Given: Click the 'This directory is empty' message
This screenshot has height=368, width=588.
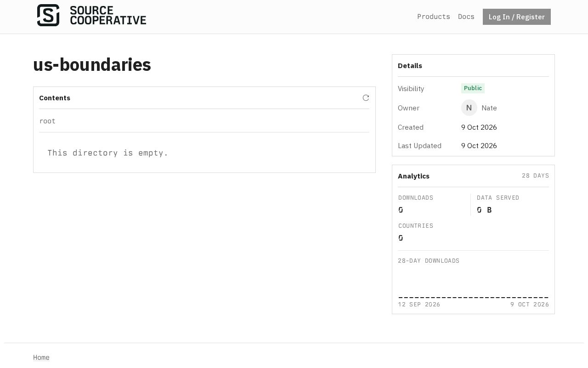Looking at the screenshot, I should click(108, 153).
